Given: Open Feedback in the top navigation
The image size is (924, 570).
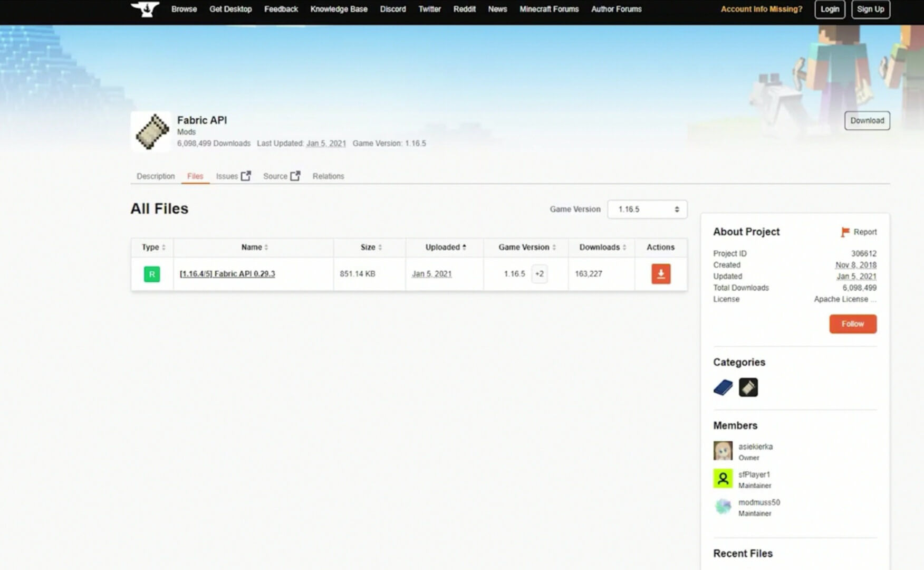Looking at the screenshot, I should [281, 9].
